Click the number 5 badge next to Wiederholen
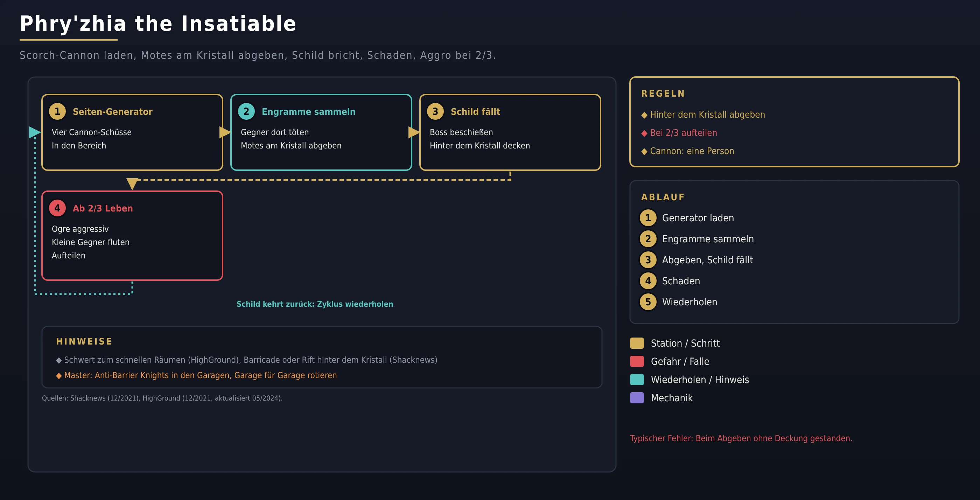The height and width of the screenshot is (500, 980). coord(648,302)
